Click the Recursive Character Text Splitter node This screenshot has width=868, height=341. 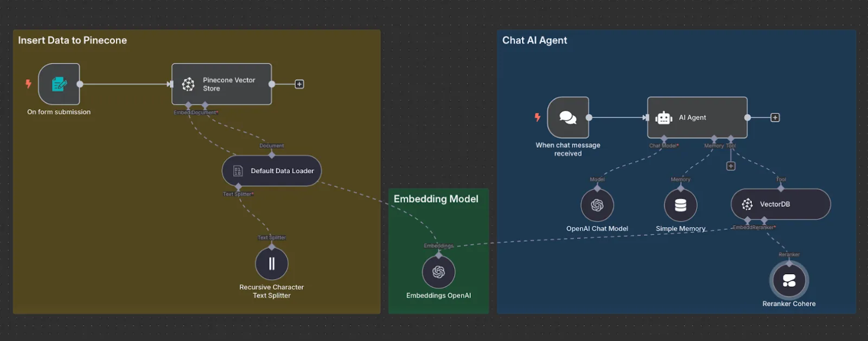tap(272, 263)
